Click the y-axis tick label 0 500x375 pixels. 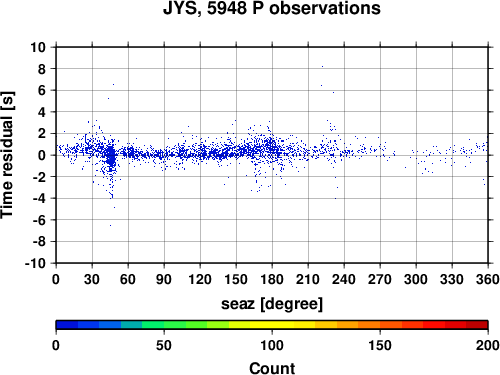tap(41, 155)
